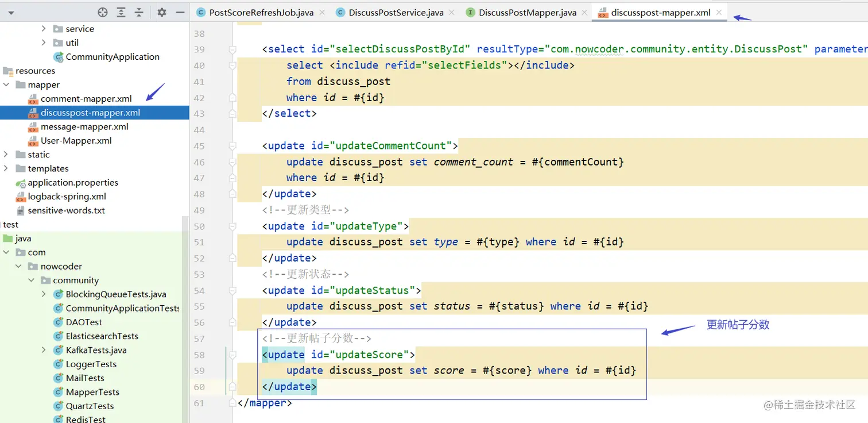Open sensitive-words.txt file
Image resolution: width=868 pixels, height=423 pixels.
pos(67,210)
